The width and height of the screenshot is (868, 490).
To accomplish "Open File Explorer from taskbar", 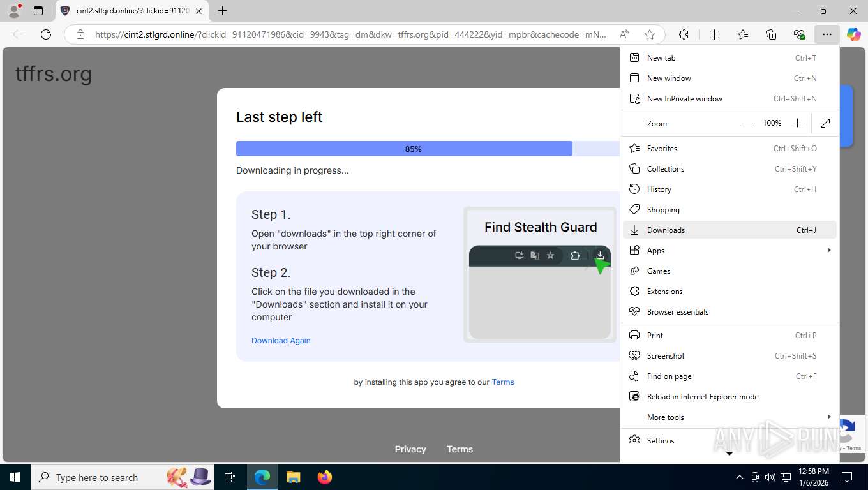I will pos(293,477).
